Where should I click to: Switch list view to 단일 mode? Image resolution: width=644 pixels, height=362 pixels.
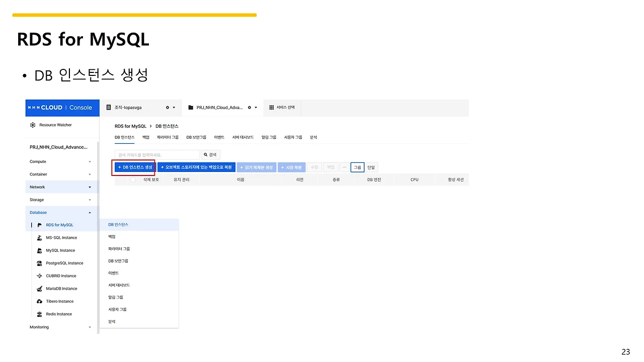pos(371,167)
